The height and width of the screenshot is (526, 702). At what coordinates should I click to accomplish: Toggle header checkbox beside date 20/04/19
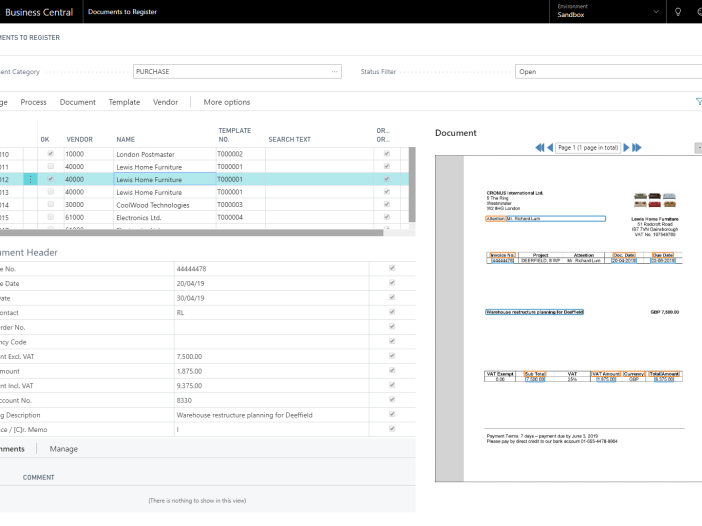(392, 283)
